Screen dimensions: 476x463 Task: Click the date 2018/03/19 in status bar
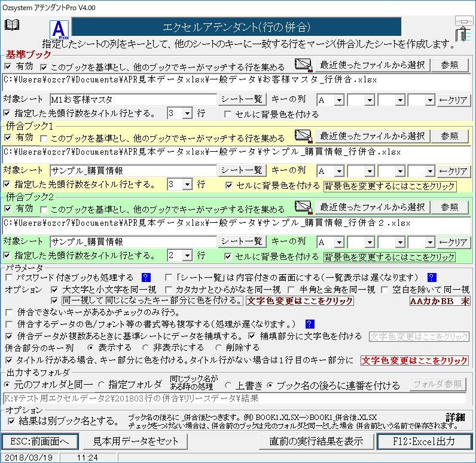pos(29,458)
